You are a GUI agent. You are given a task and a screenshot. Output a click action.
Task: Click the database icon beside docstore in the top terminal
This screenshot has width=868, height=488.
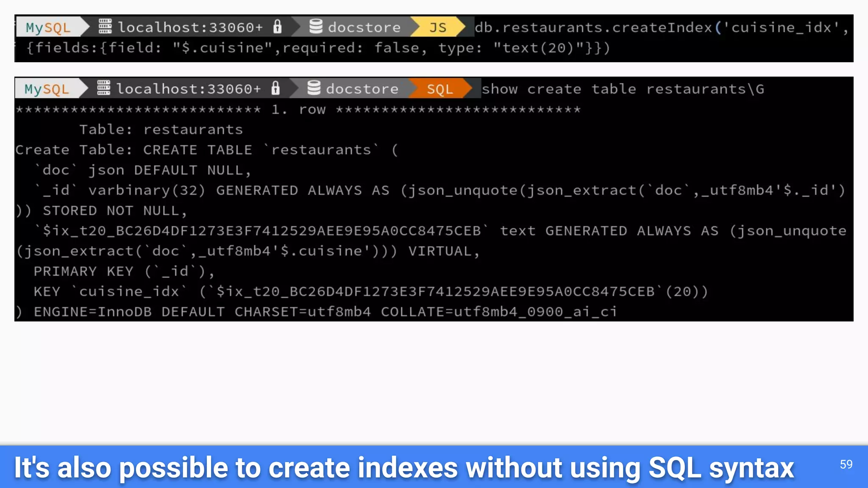tap(316, 26)
